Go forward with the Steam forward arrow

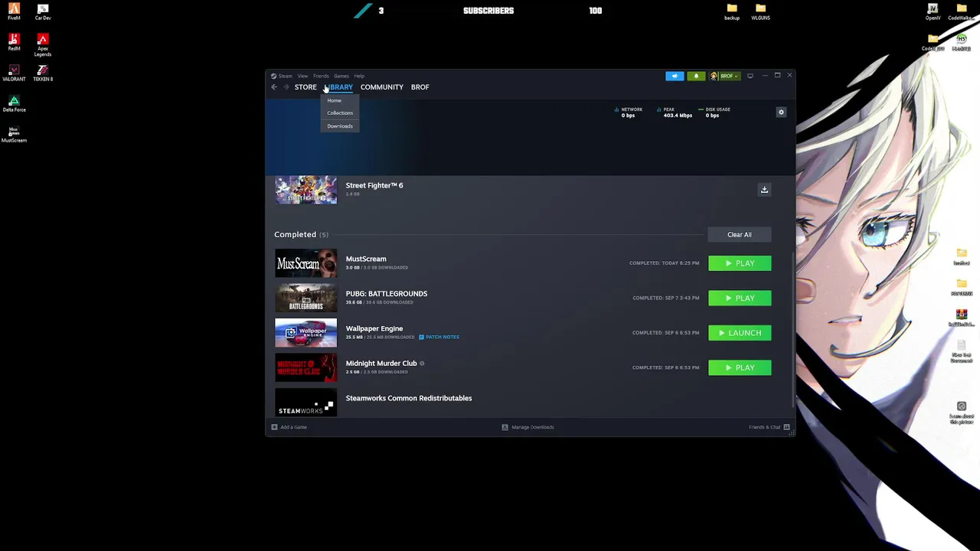pyautogui.click(x=286, y=87)
